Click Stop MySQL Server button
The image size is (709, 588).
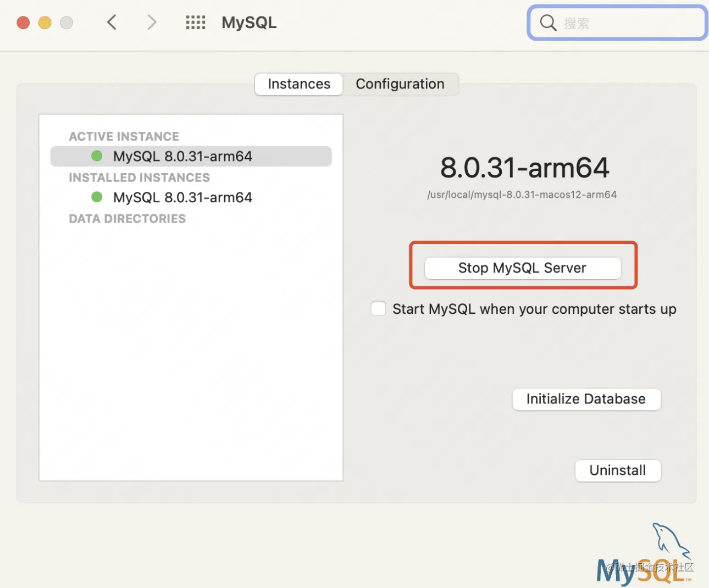coord(523,268)
